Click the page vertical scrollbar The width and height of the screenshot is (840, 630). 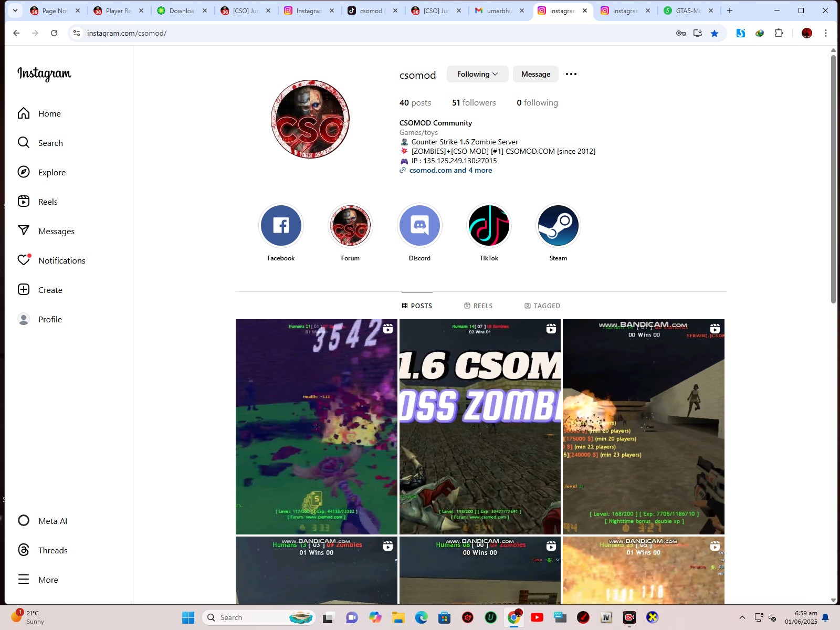(833, 178)
